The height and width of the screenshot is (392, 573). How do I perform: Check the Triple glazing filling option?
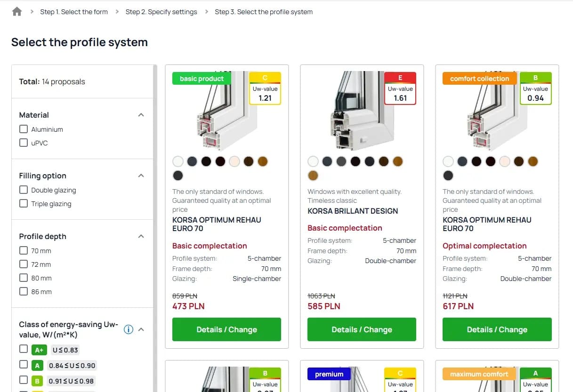pyautogui.click(x=24, y=204)
